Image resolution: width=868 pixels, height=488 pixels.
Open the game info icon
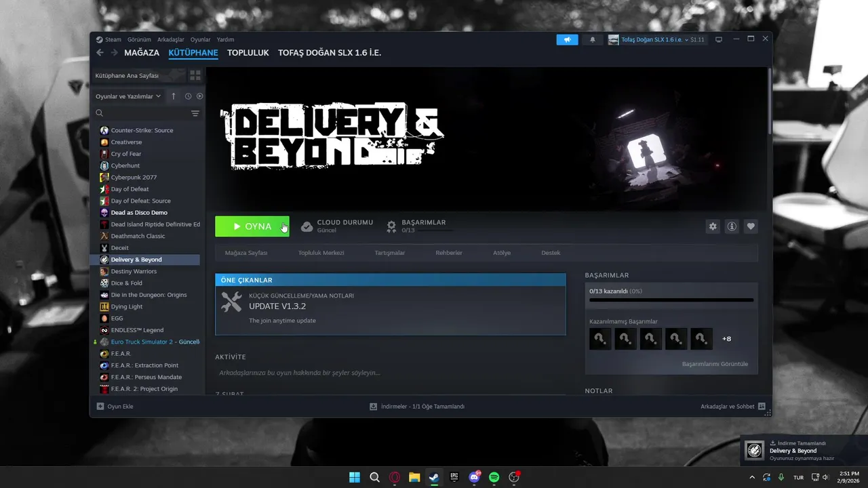(x=732, y=226)
